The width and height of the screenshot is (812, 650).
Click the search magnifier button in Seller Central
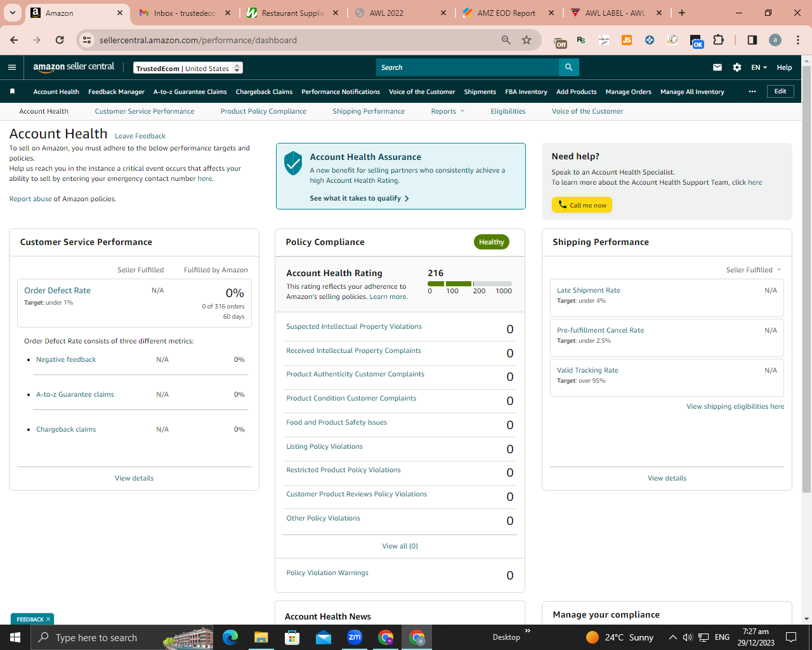coord(569,67)
